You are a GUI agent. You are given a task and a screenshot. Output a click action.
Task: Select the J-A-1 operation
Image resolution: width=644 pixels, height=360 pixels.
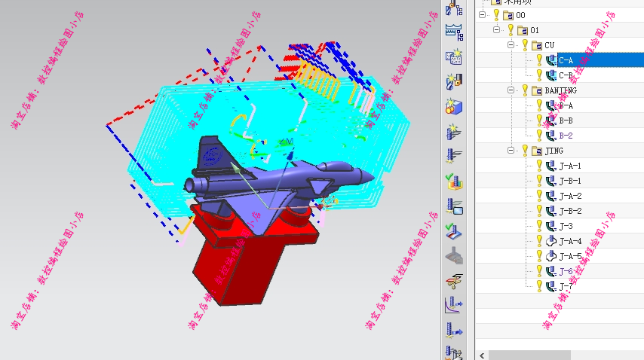point(570,166)
